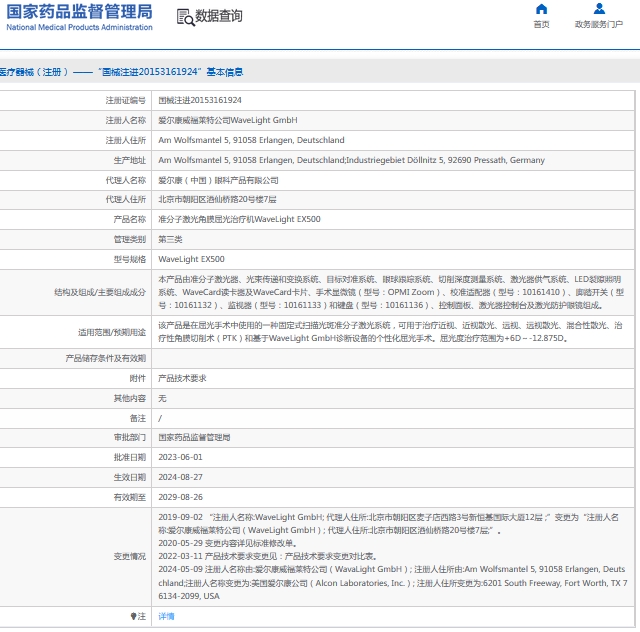The height and width of the screenshot is (632, 640).
Task: Click the product name WaveLight EX500 cell
Action: tap(239, 219)
